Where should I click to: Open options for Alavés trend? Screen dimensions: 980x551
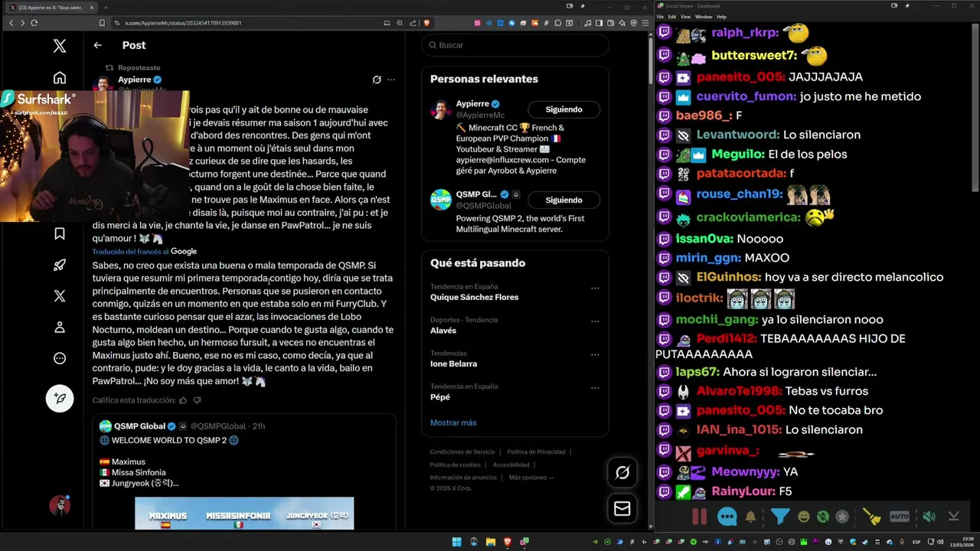click(x=595, y=321)
